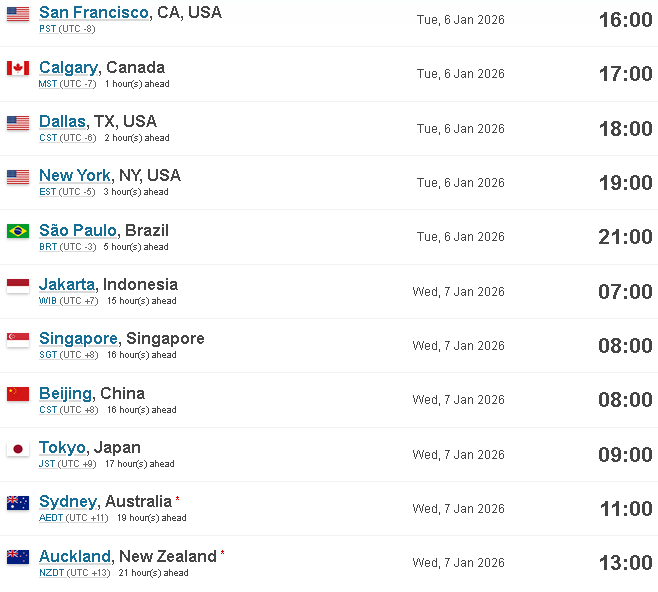Open the AEDT time zone link

(x=51, y=518)
